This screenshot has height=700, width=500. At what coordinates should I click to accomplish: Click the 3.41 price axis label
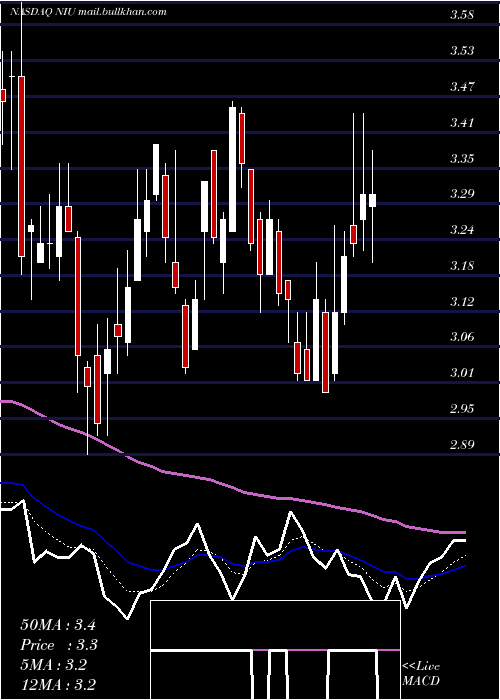pyautogui.click(x=462, y=122)
